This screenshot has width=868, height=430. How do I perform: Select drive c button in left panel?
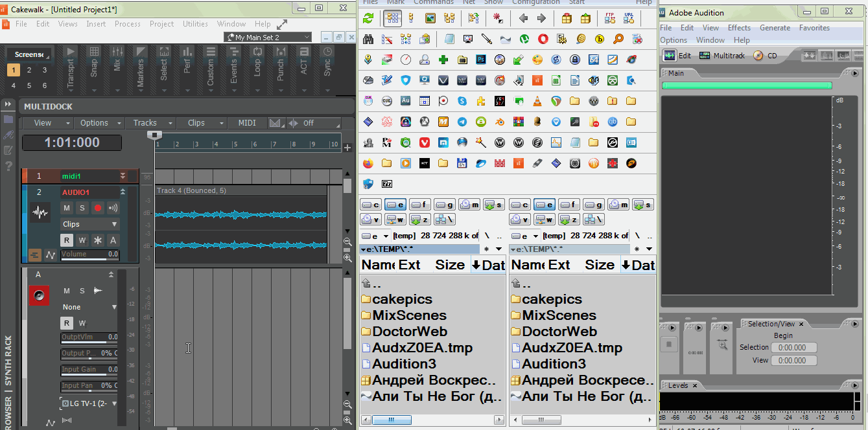[x=371, y=205]
